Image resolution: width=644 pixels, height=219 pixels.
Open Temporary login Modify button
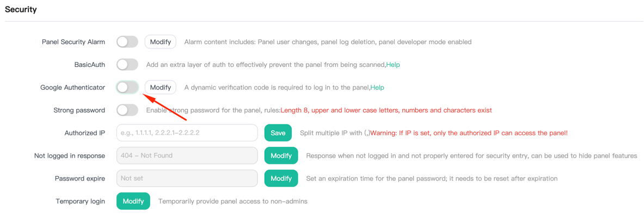pyautogui.click(x=133, y=202)
